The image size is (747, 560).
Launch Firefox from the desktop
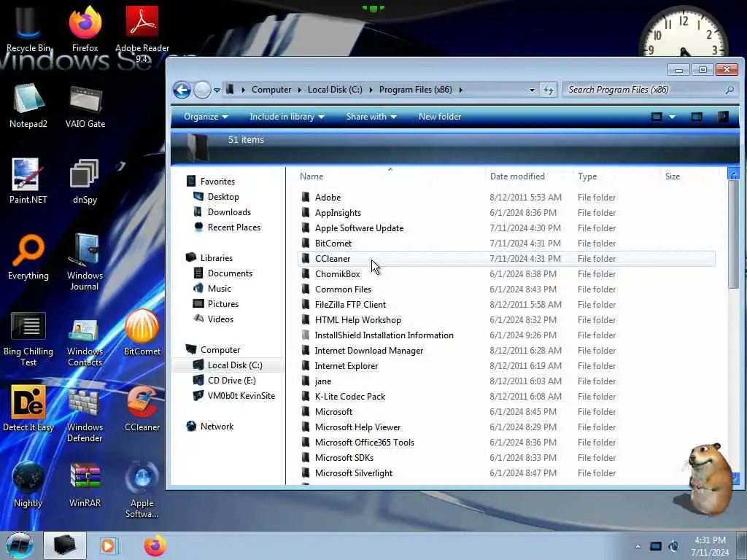coord(85,29)
